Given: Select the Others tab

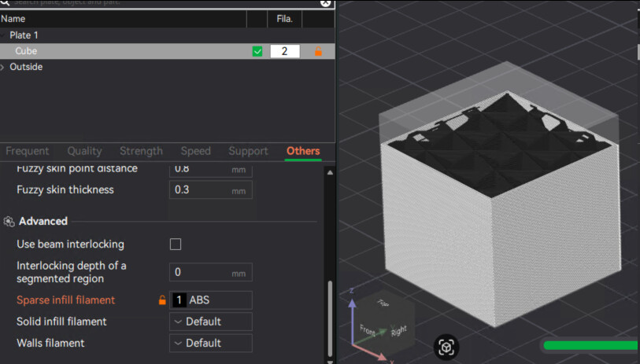Looking at the screenshot, I should tap(303, 151).
